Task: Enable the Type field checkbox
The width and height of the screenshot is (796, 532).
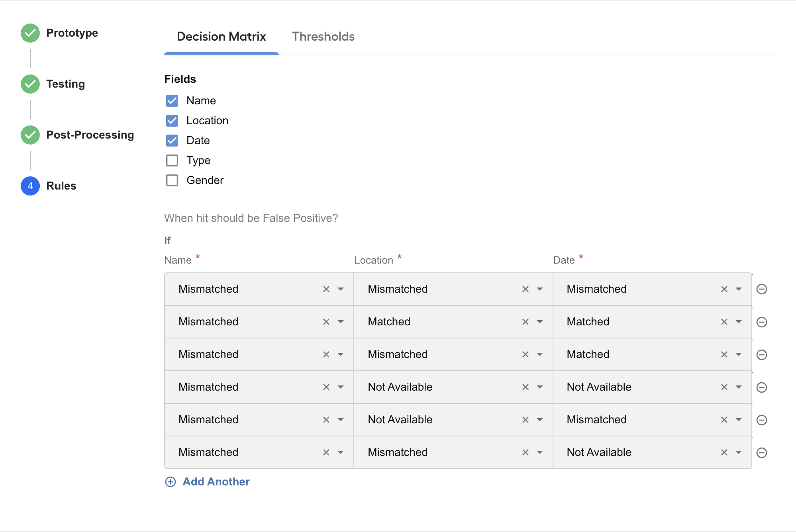Action: point(172,160)
